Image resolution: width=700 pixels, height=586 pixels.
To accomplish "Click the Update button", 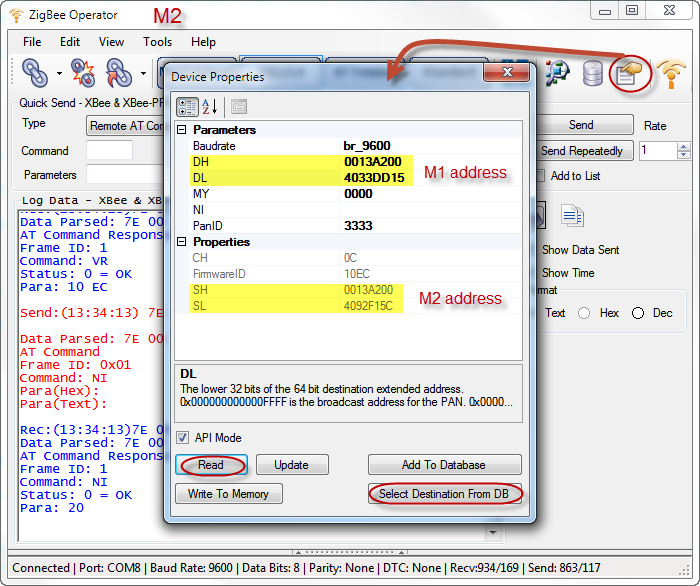I will tap(292, 465).
